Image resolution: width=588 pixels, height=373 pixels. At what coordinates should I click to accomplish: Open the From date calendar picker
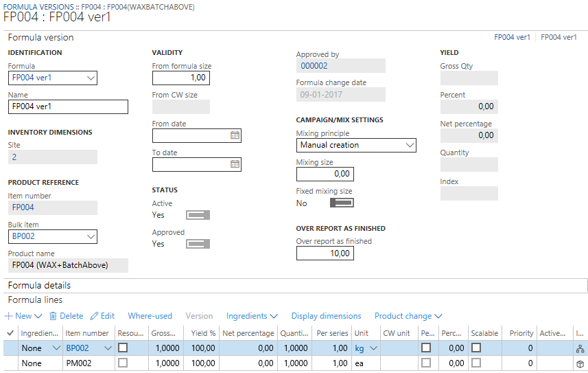pos(235,135)
